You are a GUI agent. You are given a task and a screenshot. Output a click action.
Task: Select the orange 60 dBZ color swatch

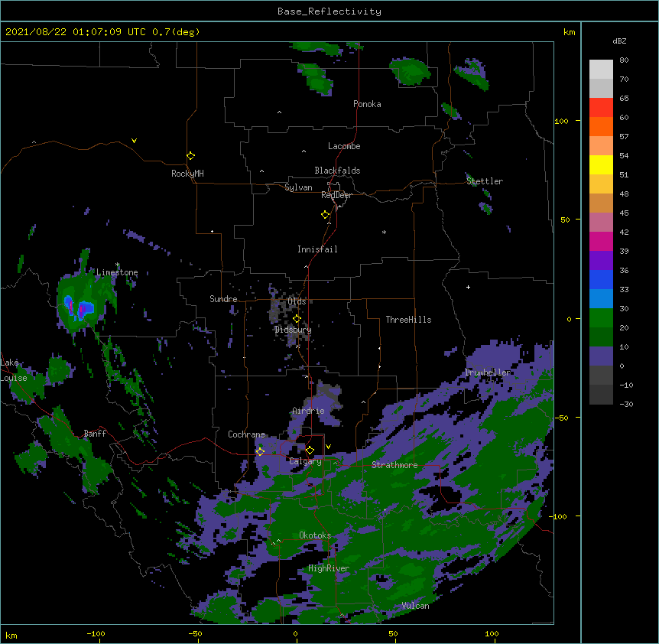601,126
